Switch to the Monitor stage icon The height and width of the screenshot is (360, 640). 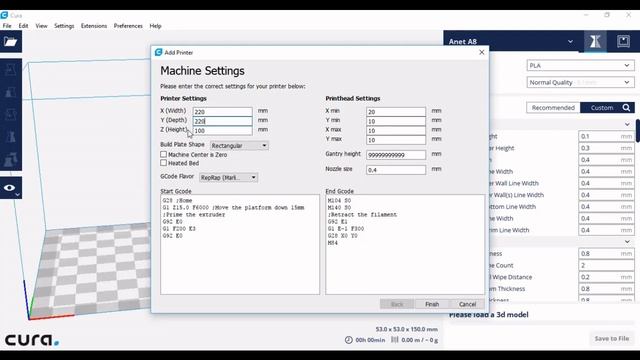point(623,41)
